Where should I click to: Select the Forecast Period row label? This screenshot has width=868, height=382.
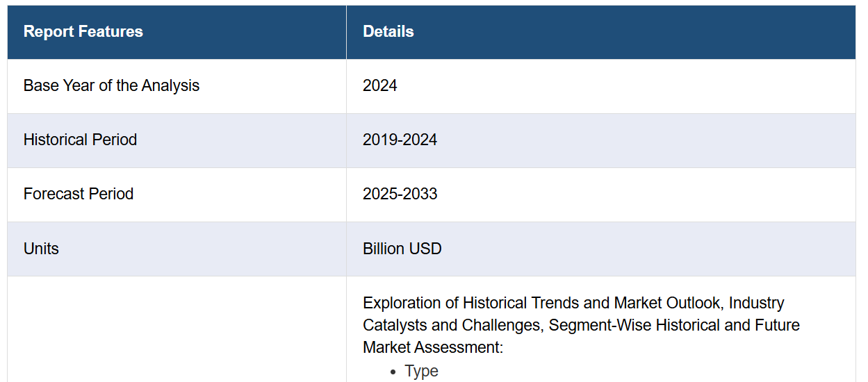pos(79,194)
